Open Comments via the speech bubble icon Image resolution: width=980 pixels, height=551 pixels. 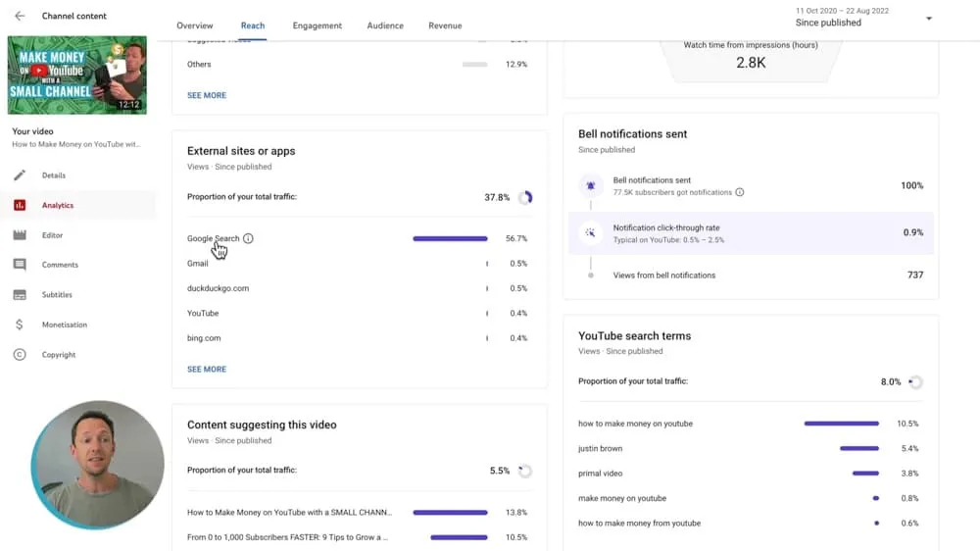pyautogui.click(x=20, y=265)
